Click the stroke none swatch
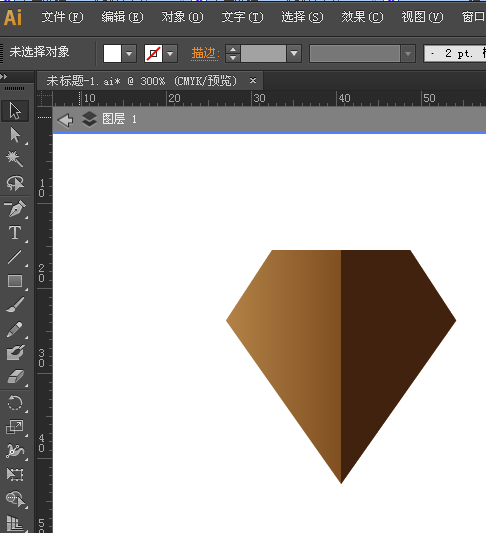The width and height of the screenshot is (486, 533). tap(153, 53)
